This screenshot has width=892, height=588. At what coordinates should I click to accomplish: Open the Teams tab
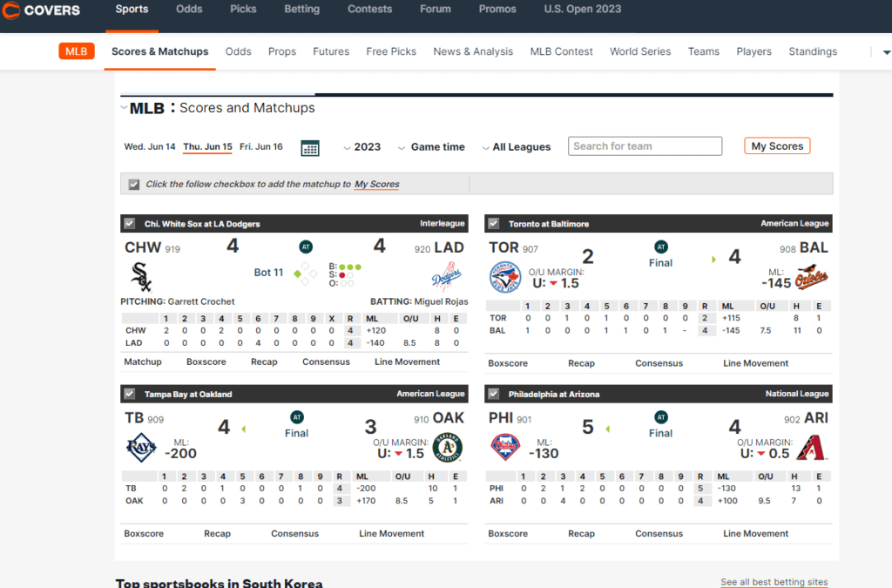pyautogui.click(x=704, y=51)
